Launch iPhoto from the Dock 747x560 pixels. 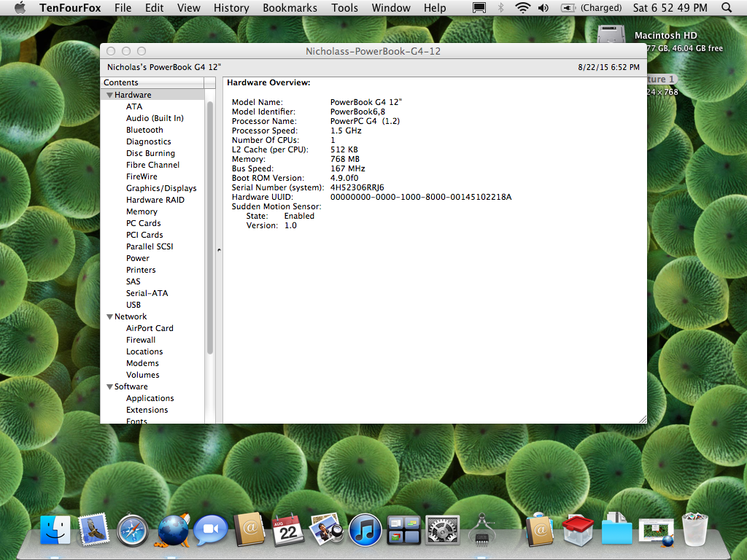click(326, 529)
